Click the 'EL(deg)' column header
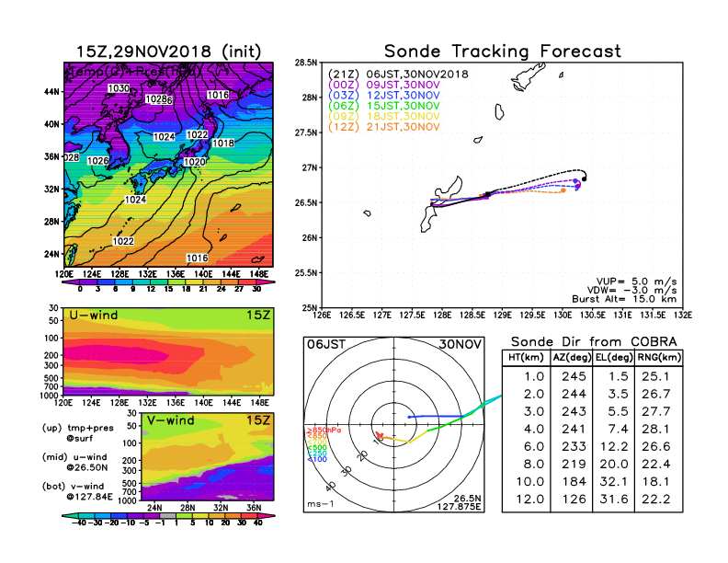 pos(614,358)
